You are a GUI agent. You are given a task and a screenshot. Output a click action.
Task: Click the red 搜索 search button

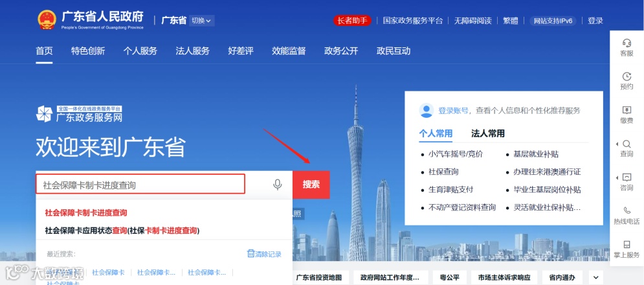point(311,185)
